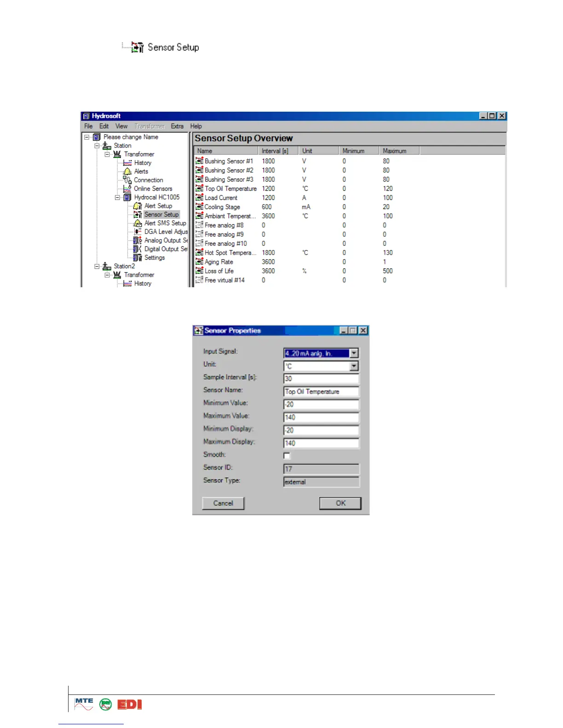Click the Cooling Stage sensor icon
This screenshot has height=728, width=563.
pyautogui.click(x=199, y=206)
